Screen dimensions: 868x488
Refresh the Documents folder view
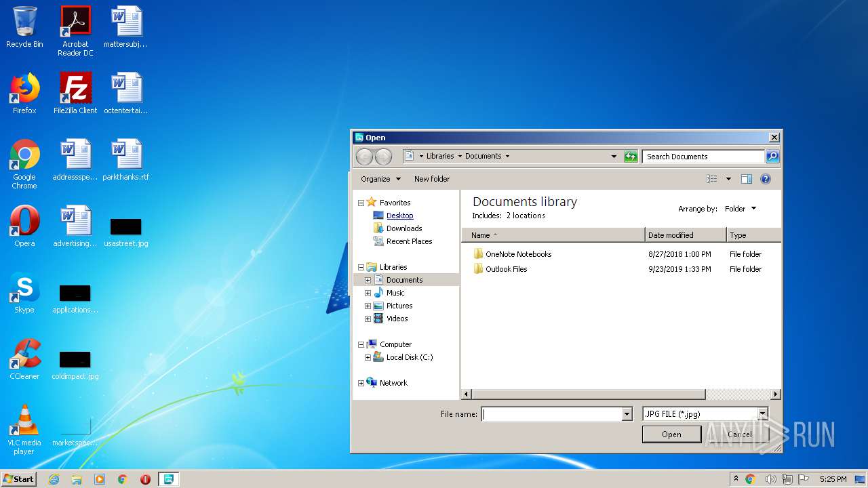(631, 157)
